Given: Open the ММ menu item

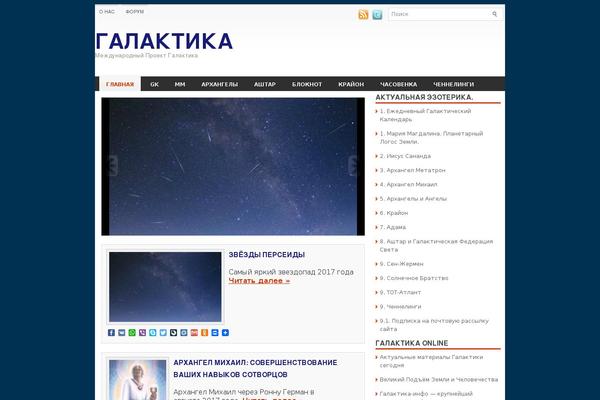Looking at the screenshot, I should click(x=180, y=84).
